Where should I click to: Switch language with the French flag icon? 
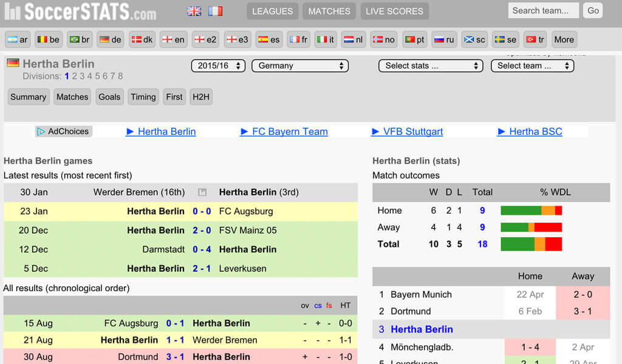tap(216, 11)
